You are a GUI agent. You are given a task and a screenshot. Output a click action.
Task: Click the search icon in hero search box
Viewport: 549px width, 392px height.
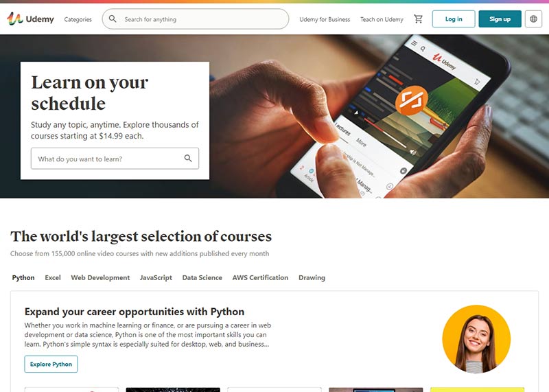point(188,159)
